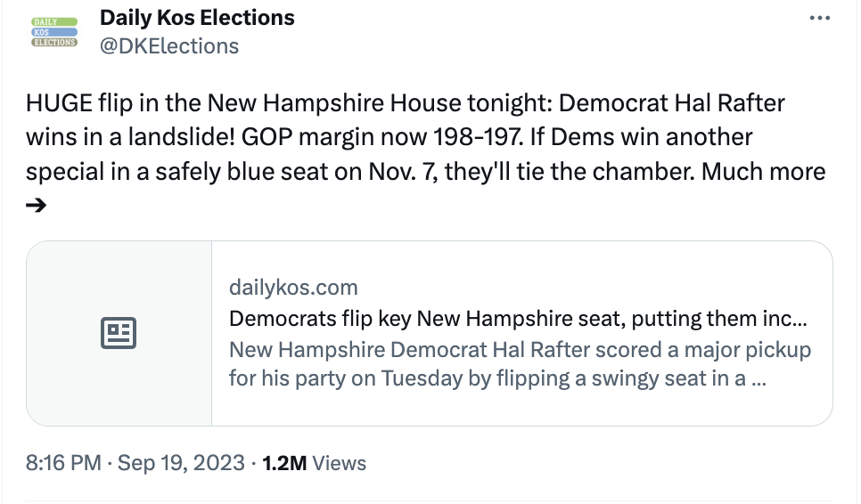Click the @DKElections handle

pos(169,46)
